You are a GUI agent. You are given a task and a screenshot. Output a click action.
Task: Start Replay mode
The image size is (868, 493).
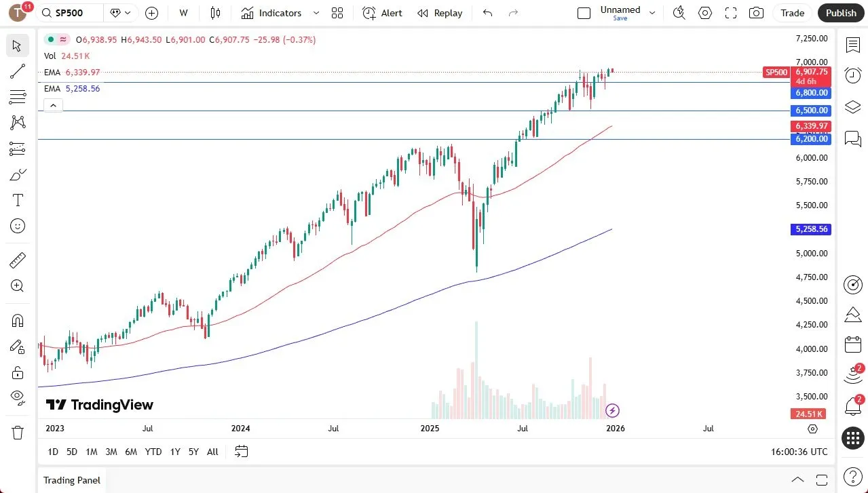(439, 13)
